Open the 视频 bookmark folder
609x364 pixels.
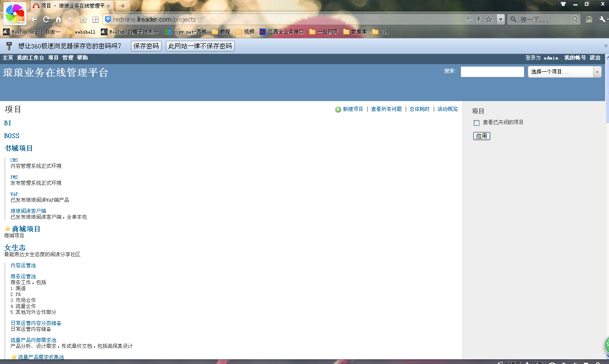pos(245,32)
